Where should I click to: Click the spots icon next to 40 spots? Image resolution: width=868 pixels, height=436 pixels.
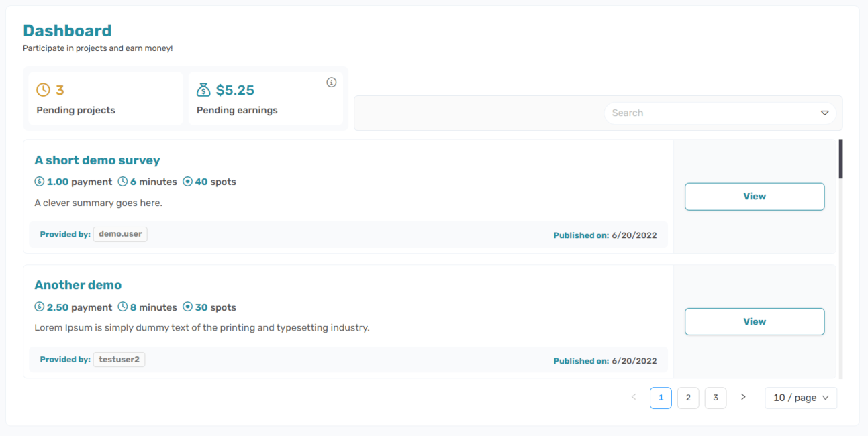tap(187, 182)
